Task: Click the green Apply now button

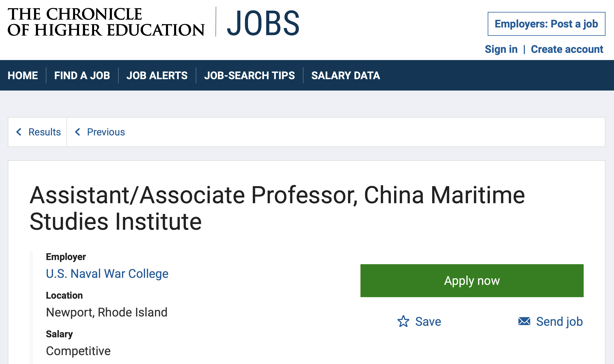Action: (472, 281)
